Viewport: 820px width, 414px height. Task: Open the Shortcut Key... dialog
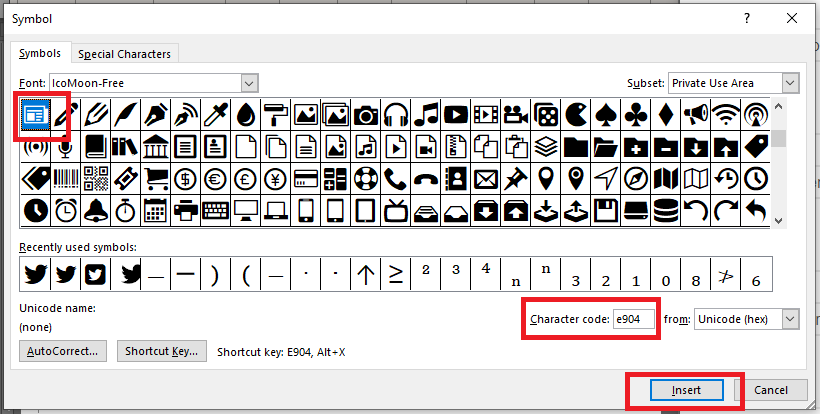click(x=162, y=351)
